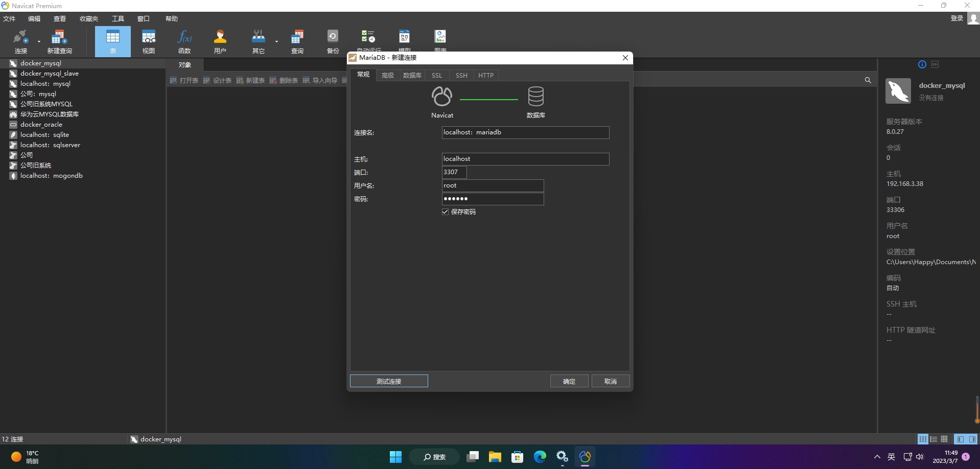Toggle the left navigation pane button
The height and width of the screenshot is (469, 980).
point(961,439)
